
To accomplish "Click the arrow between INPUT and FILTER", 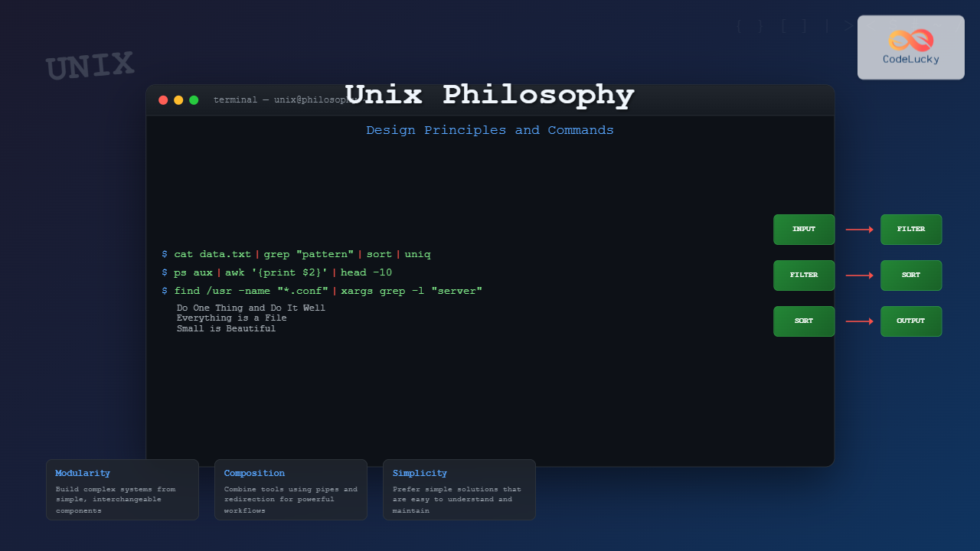I will 859,230.
